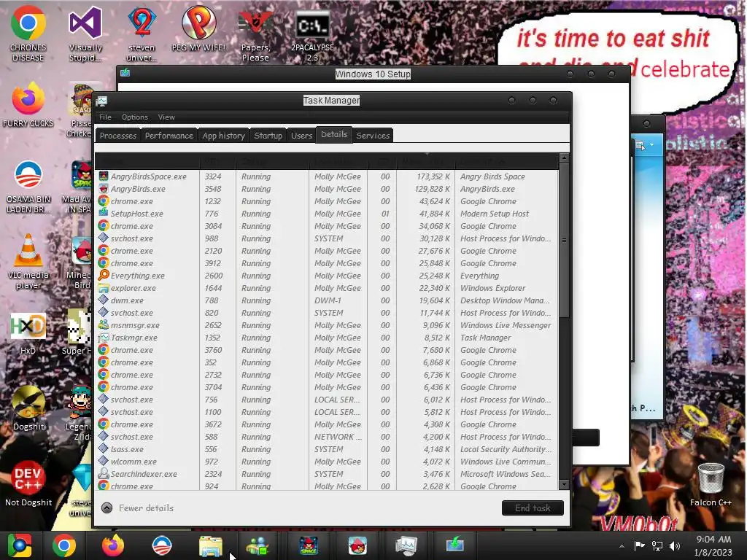The height and width of the screenshot is (560, 747).
Task: Select the SetupHost.exe process row
Action: point(327,214)
